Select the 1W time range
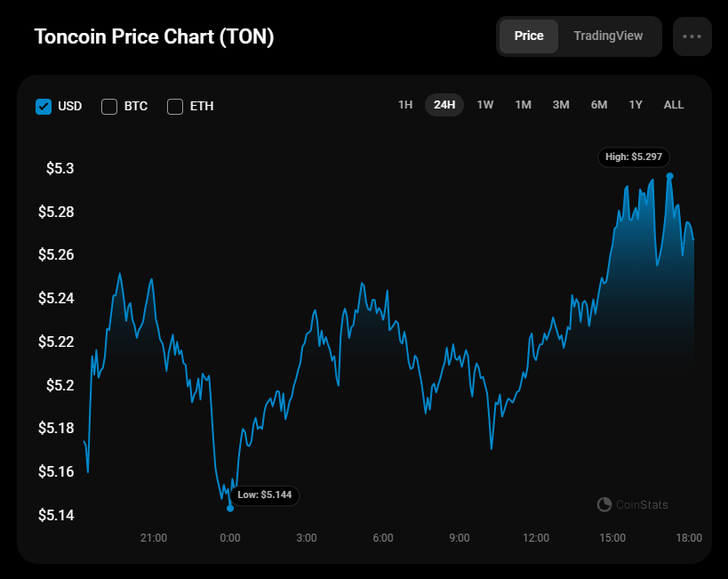This screenshot has width=728, height=579. pos(485,105)
